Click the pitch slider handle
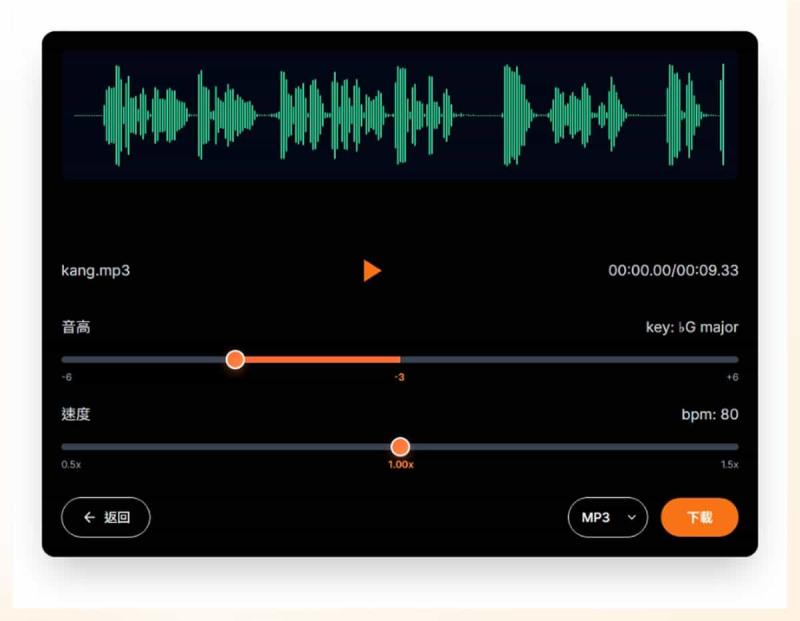Image resolution: width=800 pixels, height=621 pixels. 235,360
